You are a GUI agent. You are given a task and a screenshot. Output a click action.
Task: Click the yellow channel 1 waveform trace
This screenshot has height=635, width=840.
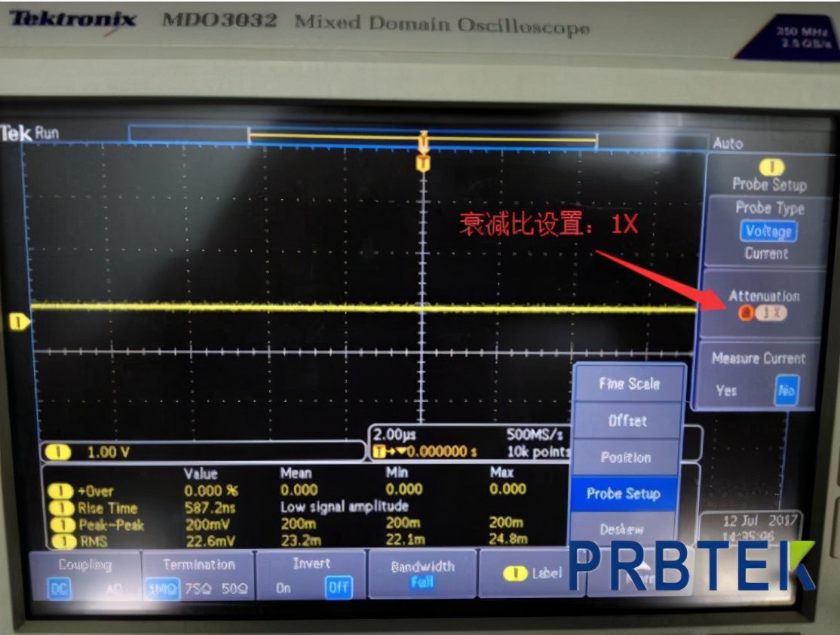(x=364, y=308)
